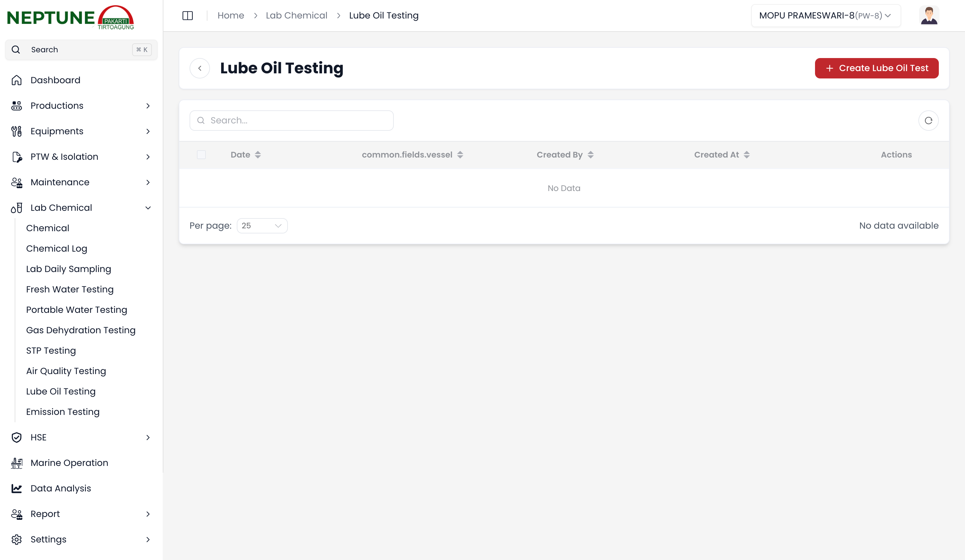Screen dimensions: 965x560
Task: Click inside the table search field
Action: [x=291, y=120]
